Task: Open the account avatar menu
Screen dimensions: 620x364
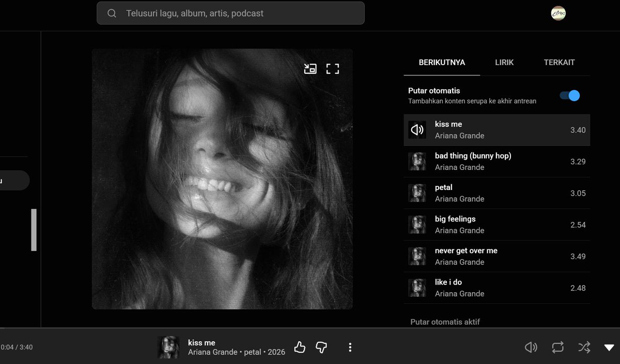Action: pos(559,13)
